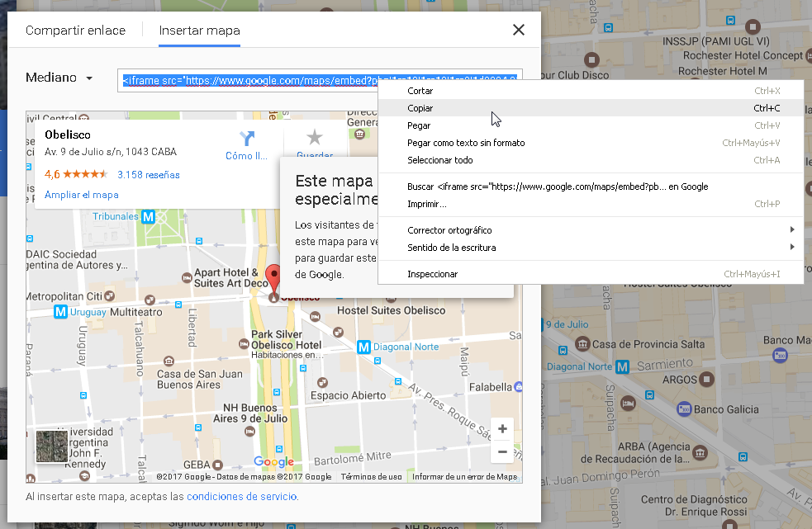Choose Inspeccionar from context menu
This screenshot has height=529, width=812.
click(591, 274)
